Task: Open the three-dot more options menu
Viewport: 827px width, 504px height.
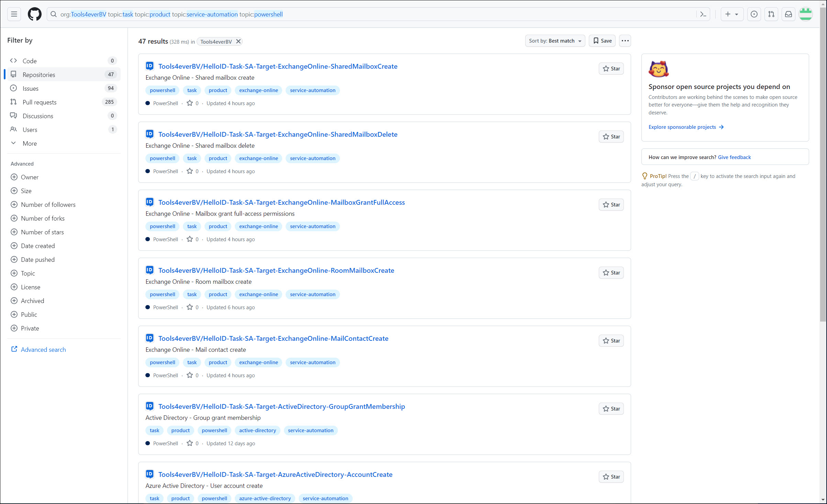Action: coord(625,41)
